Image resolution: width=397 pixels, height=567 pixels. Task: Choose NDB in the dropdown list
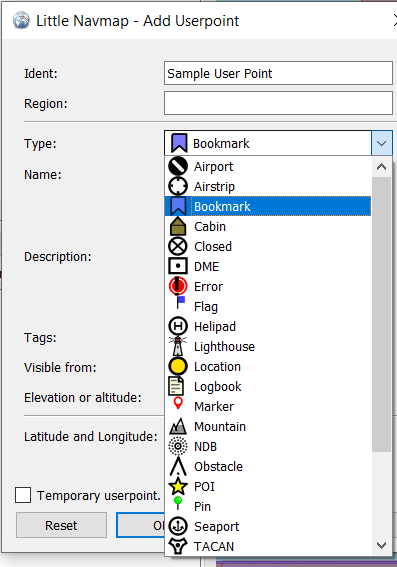(268, 446)
